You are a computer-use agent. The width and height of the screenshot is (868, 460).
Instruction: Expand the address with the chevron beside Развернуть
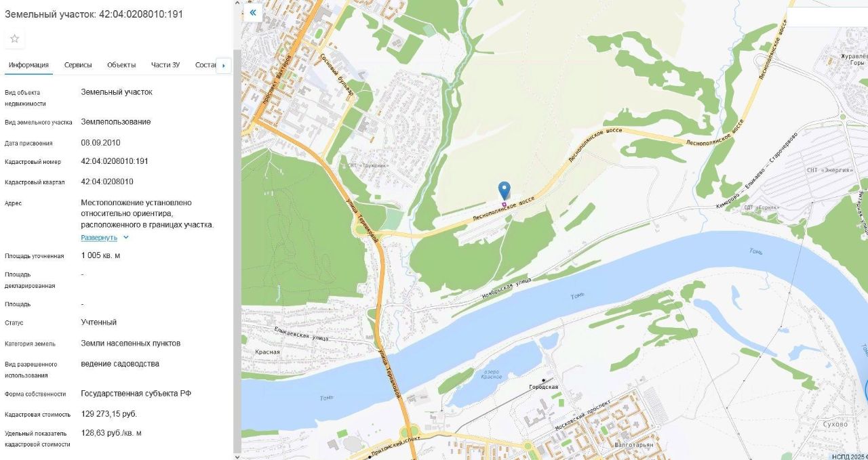126,238
